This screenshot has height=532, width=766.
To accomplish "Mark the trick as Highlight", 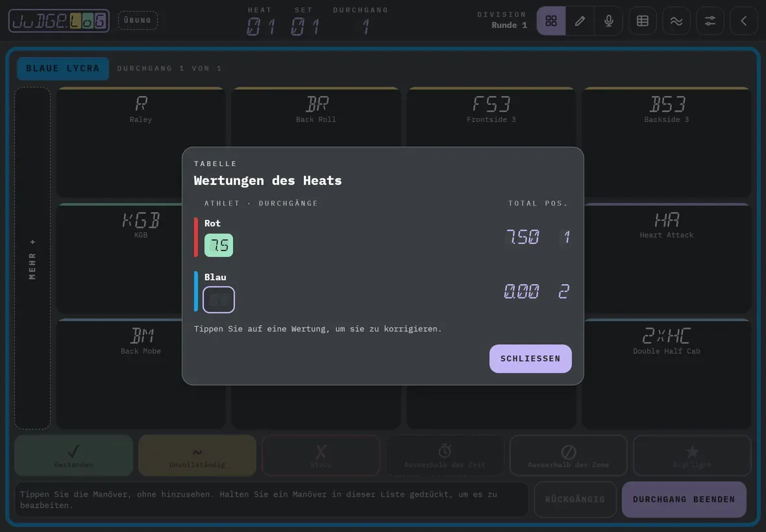I will (x=692, y=455).
